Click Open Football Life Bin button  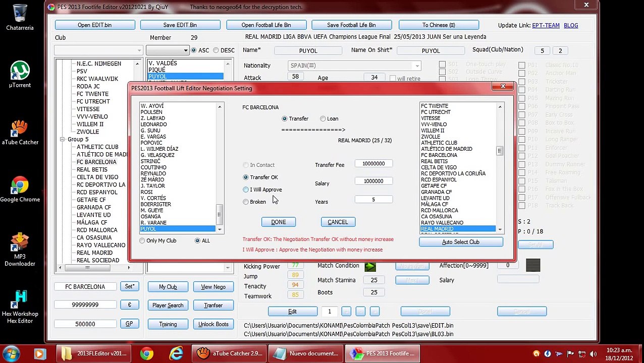[266, 25]
